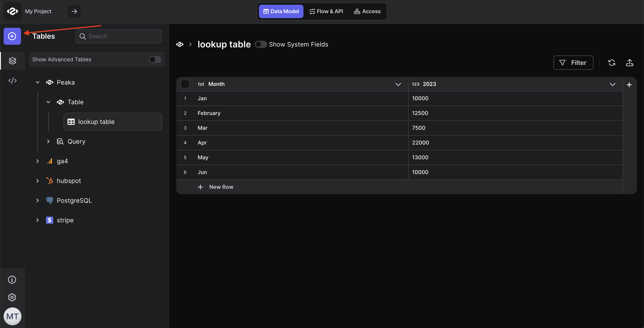644x328 pixels.
Task: Click the project arrow button next to My Project
Action: point(74,11)
